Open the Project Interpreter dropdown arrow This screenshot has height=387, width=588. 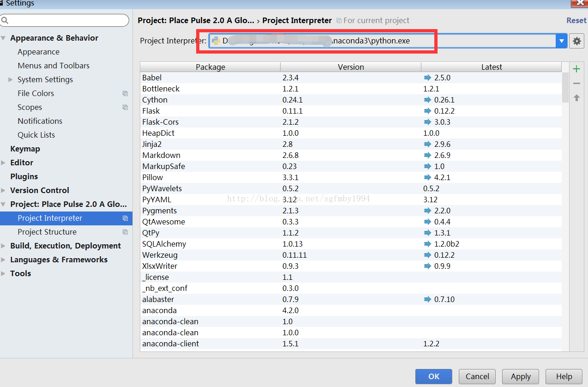tap(561, 41)
